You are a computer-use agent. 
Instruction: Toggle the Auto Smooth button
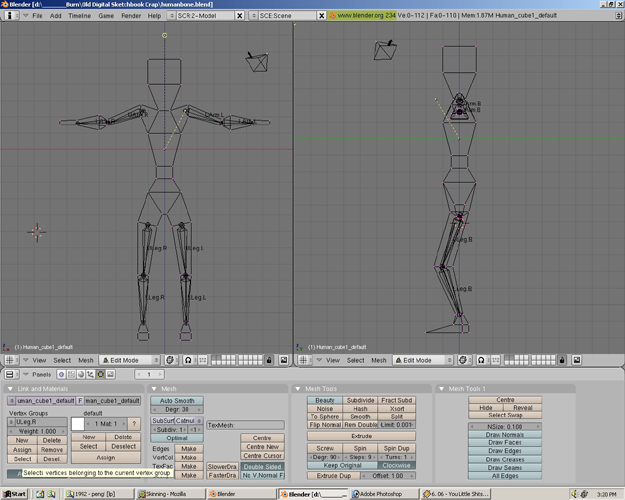point(177,400)
